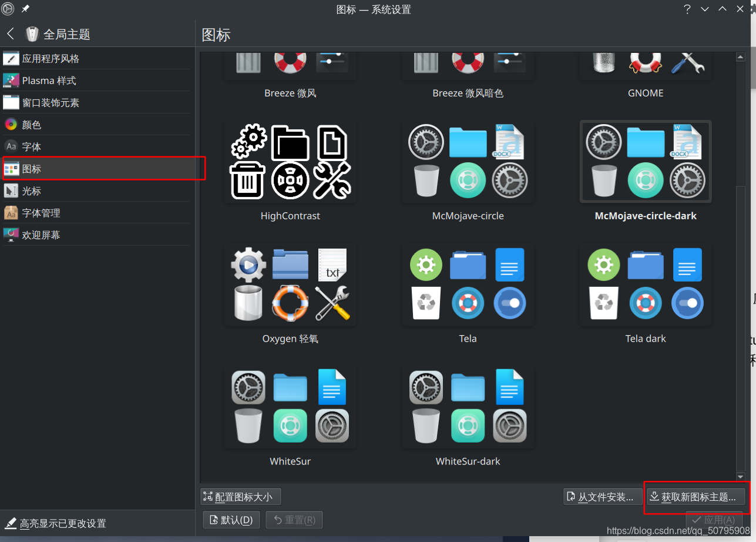
Task: Click the 重置(R) button
Action: (294, 520)
